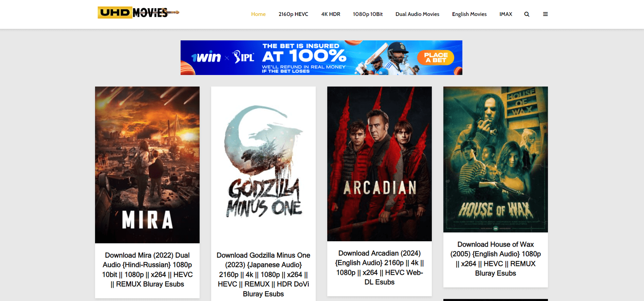The width and height of the screenshot is (644, 301).
Task: Open Download House of Wax (2005) link
Action: point(496,259)
